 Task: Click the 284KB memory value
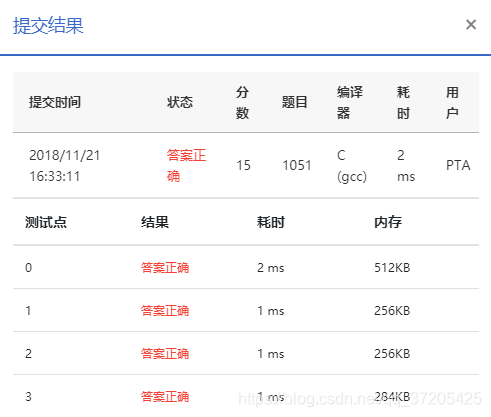click(x=392, y=397)
